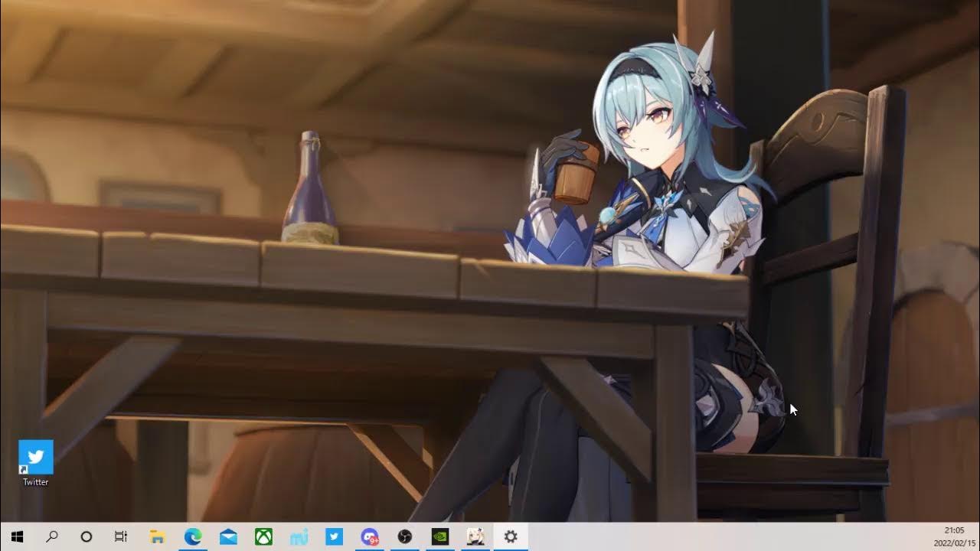The height and width of the screenshot is (551, 980).
Task: Launch Microsoft Edge from taskbar
Action: tap(193, 537)
